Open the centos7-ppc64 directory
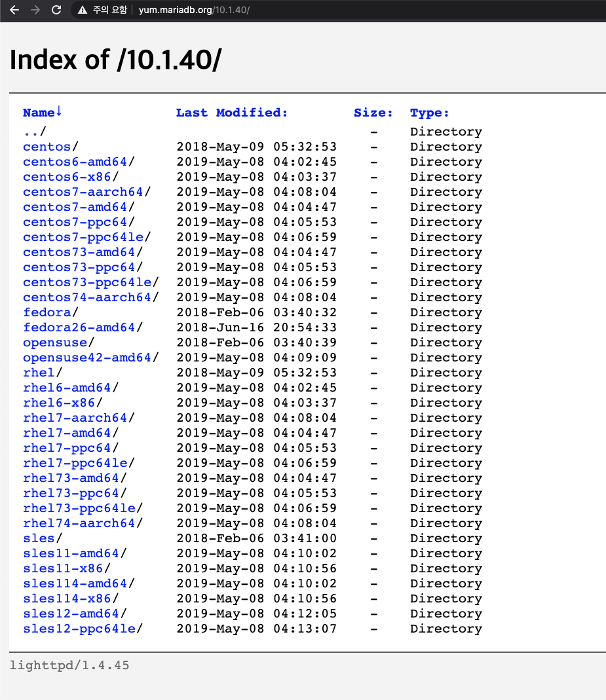This screenshot has width=606, height=700. tap(75, 223)
